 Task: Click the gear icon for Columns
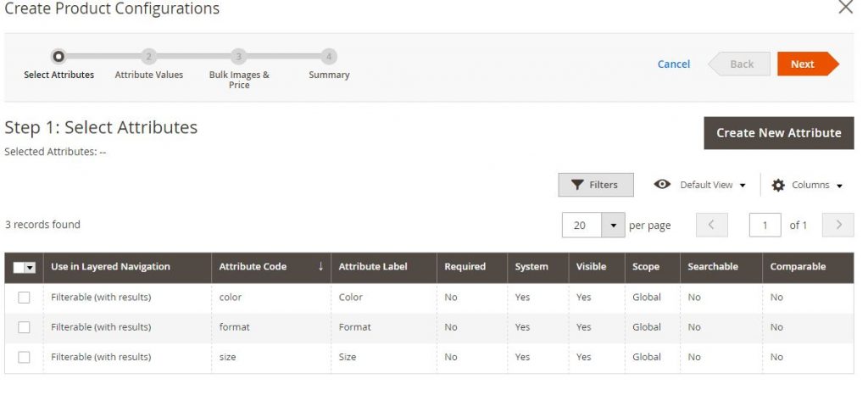(x=778, y=185)
